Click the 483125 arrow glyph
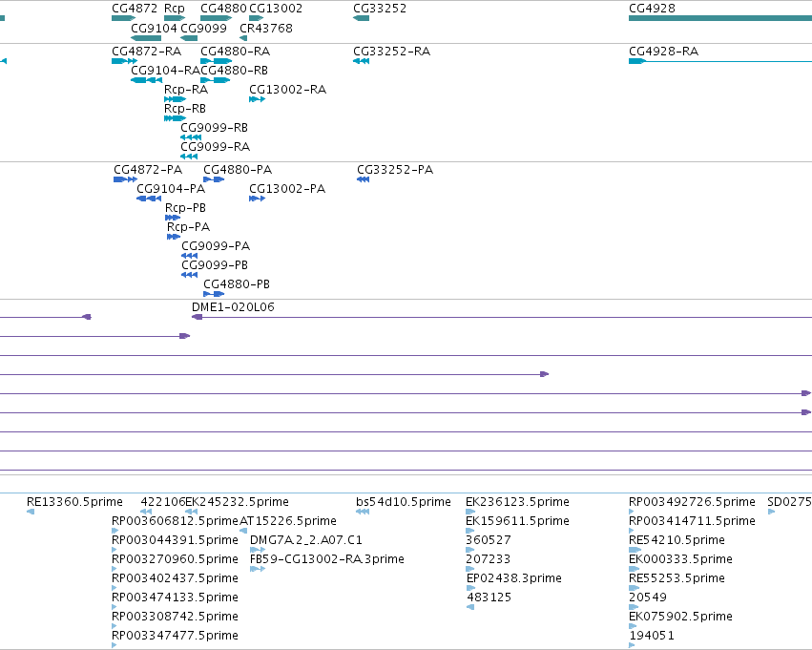The image size is (812, 650). click(x=470, y=607)
